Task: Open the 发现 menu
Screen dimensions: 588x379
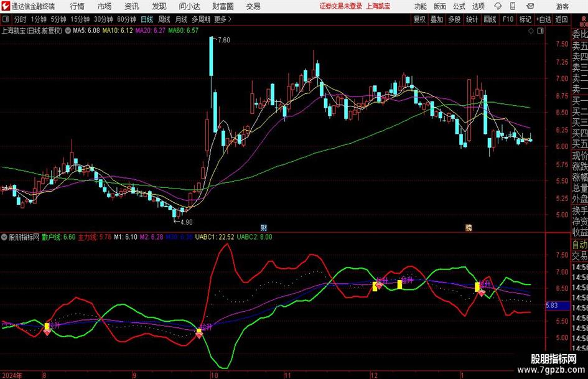Action: pyautogui.click(x=159, y=6)
